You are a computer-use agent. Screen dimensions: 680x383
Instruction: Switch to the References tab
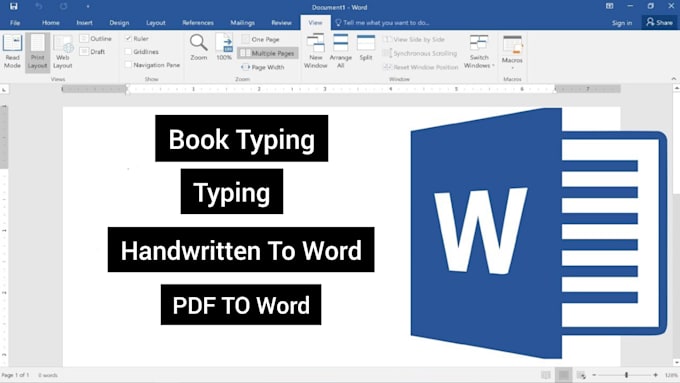pos(198,23)
